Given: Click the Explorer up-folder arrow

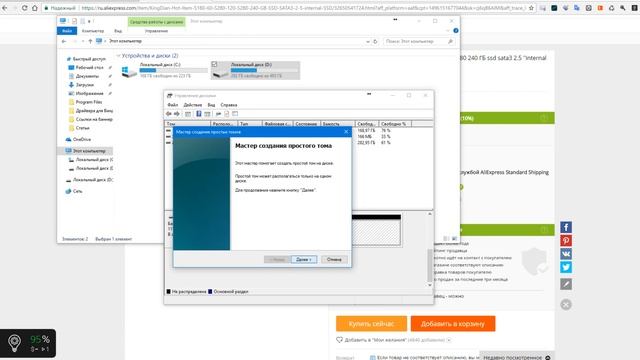Looking at the screenshot, I should [x=90, y=41].
